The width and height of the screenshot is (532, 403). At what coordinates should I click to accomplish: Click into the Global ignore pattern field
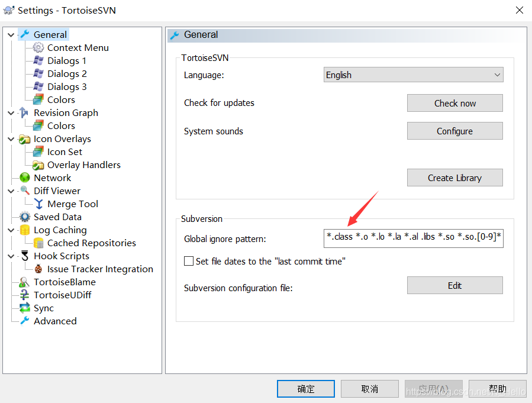pyautogui.click(x=413, y=238)
